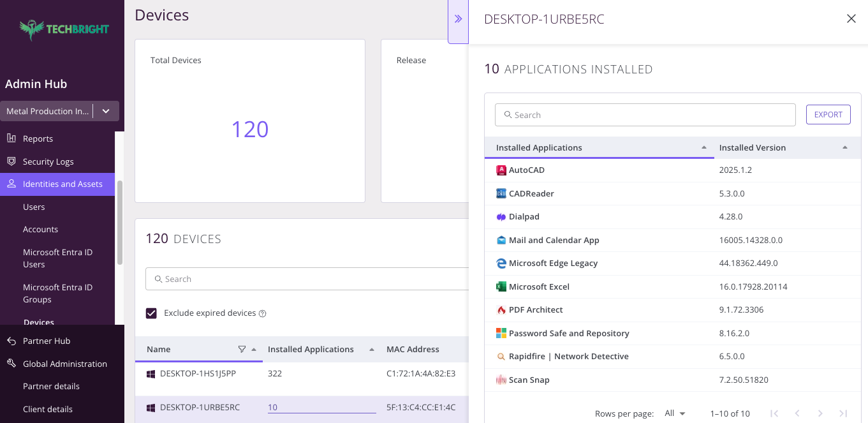Close the DESKTOP-1URBE5RC panel
The image size is (868, 423).
coord(851,19)
